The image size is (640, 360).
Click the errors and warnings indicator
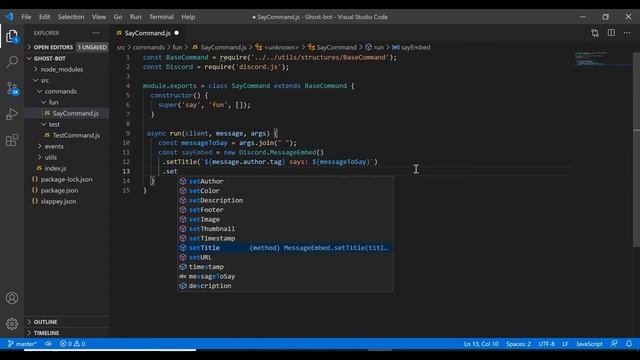[x=73, y=344]
